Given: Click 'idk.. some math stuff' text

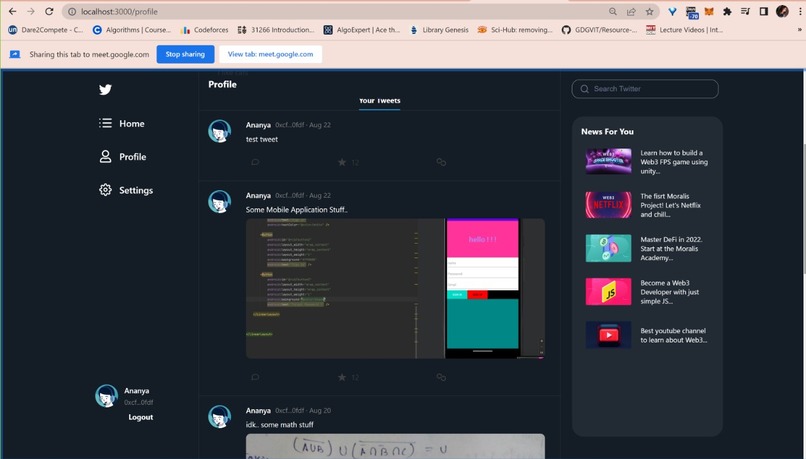Looking at the screenshot, I should pos(280,425).
